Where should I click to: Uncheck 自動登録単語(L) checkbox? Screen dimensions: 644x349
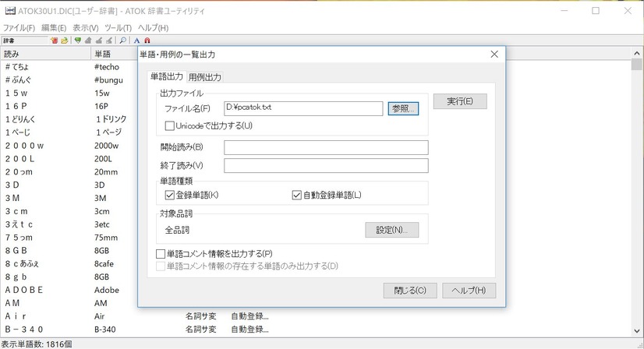(x=296, y=195)
